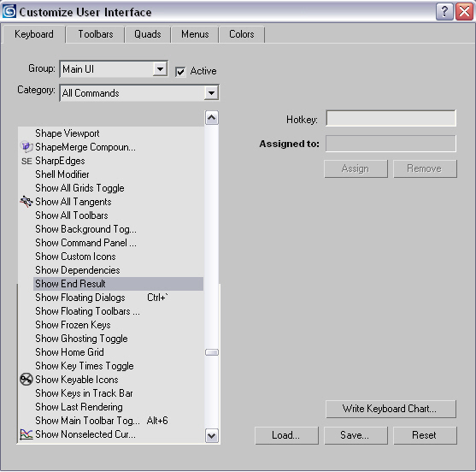Switch to the Quads tab
476x472 pixels.
coord(148,34)
